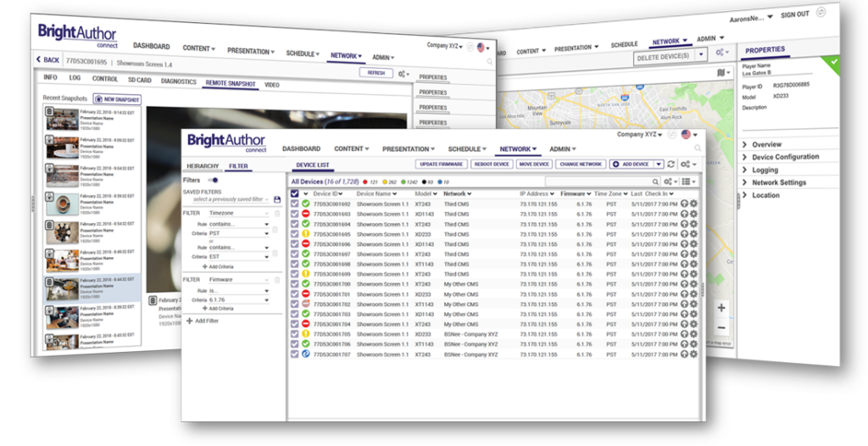868x446 pixels.
Task: Expand Network Settings section in Properties
Action: pos(774,182)
